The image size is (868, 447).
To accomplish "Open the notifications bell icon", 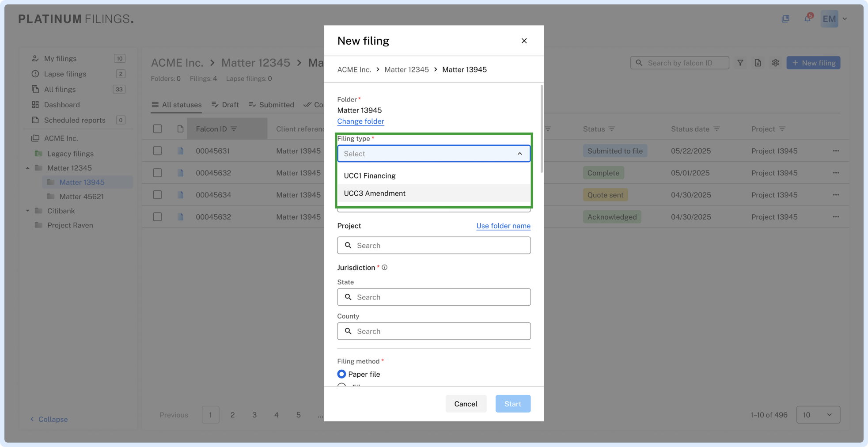I will coord(807,19).
